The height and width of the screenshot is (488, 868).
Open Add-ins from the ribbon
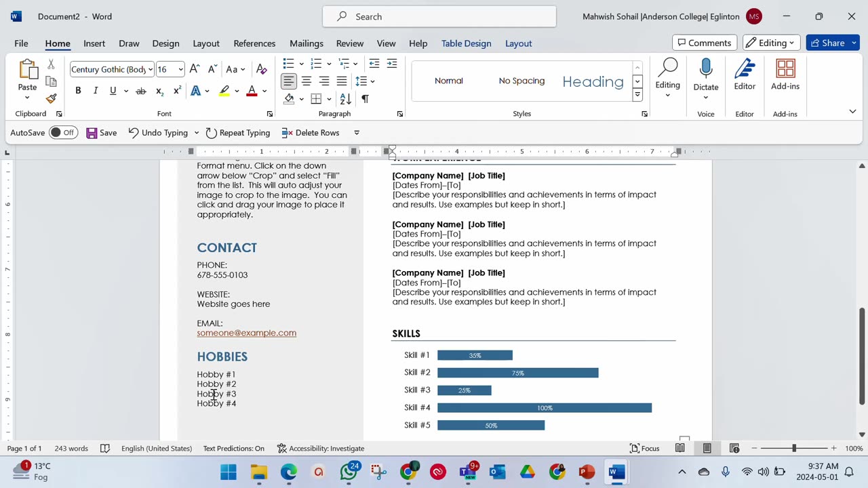pyautogui.click(x=785, y=76)
